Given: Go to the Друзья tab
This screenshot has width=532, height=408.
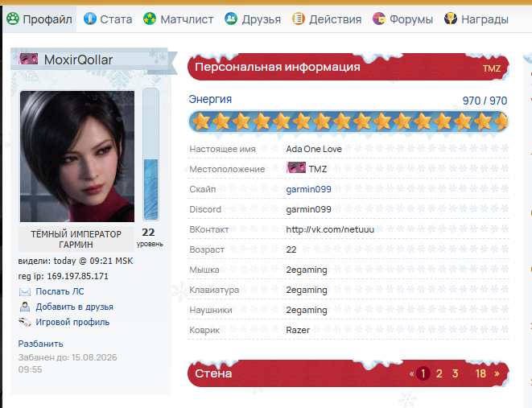Looking at the screenshot, I should coord(253,19).
